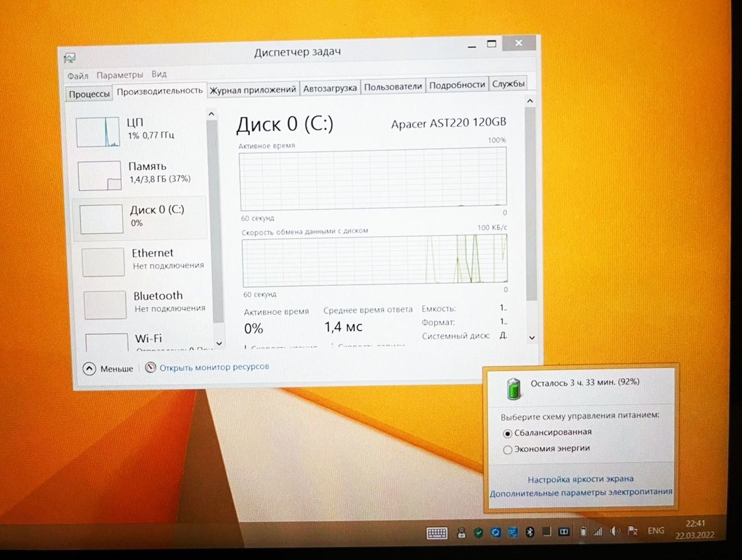Click the Диск 0 (C:) heading

click(x=285, y=124)
